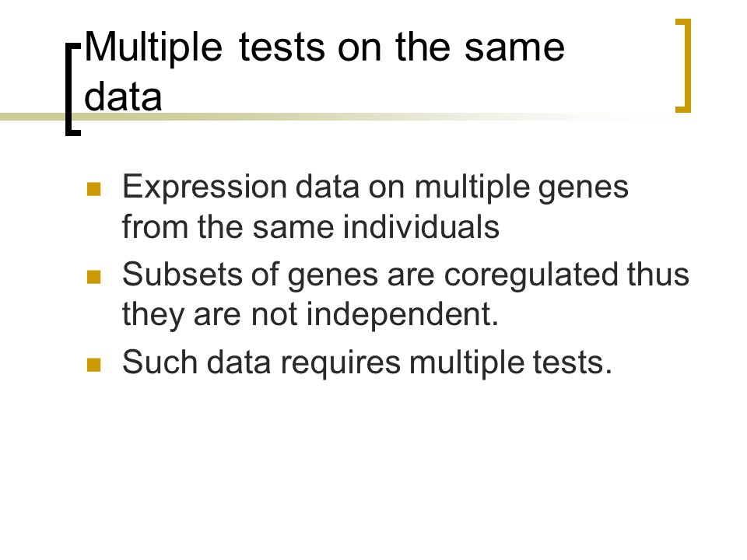This screenshot has width=747, height=560.
Task: Click the gold right bracket decoration
Action: [x=683, y=65]
